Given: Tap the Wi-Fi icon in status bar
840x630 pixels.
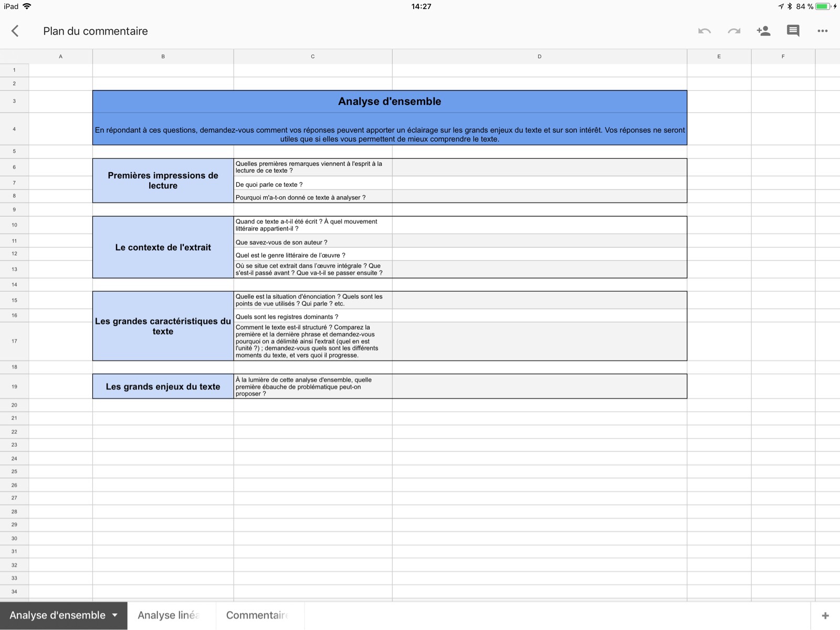Looking at the screenshot, I should click(x=27, y=6).
